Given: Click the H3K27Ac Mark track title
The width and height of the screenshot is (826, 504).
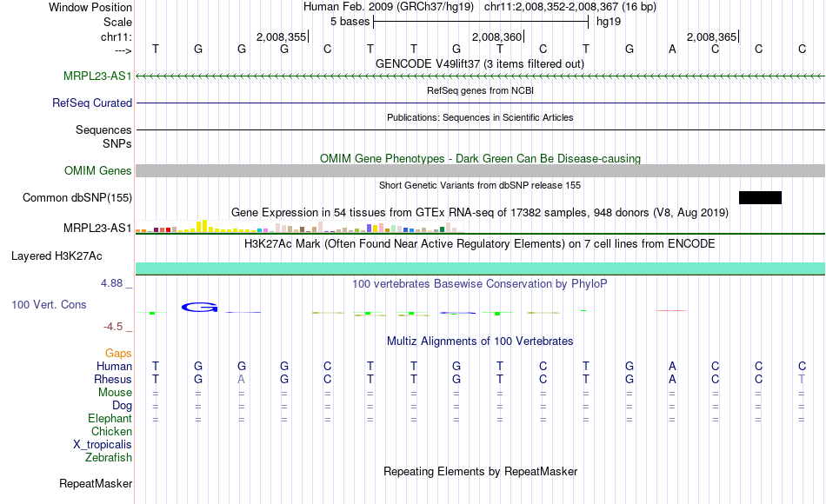Looking at the screenshot, I should click(x=480, y=244).
